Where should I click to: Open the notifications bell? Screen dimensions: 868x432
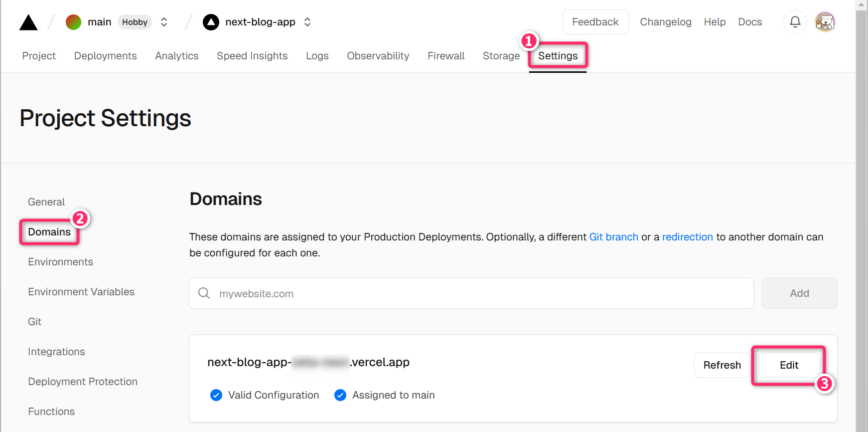point(795,22)
